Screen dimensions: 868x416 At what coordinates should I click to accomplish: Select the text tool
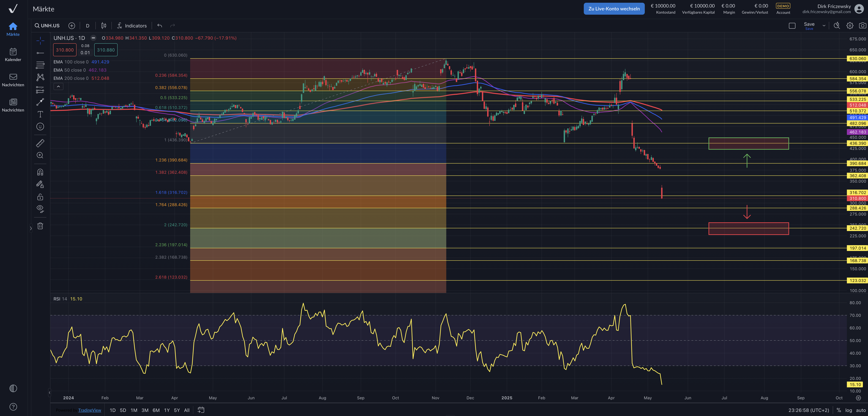click(40, 114)
